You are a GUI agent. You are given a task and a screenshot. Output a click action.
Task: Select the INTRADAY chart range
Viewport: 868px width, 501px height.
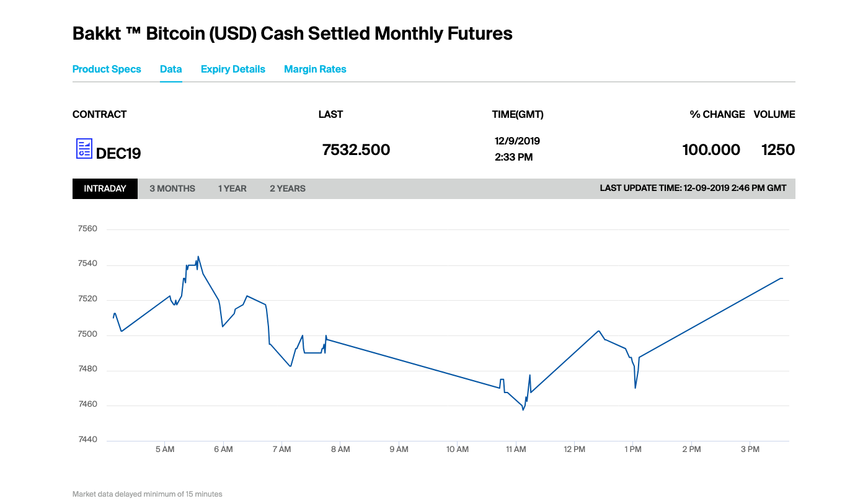click(105, 188)
